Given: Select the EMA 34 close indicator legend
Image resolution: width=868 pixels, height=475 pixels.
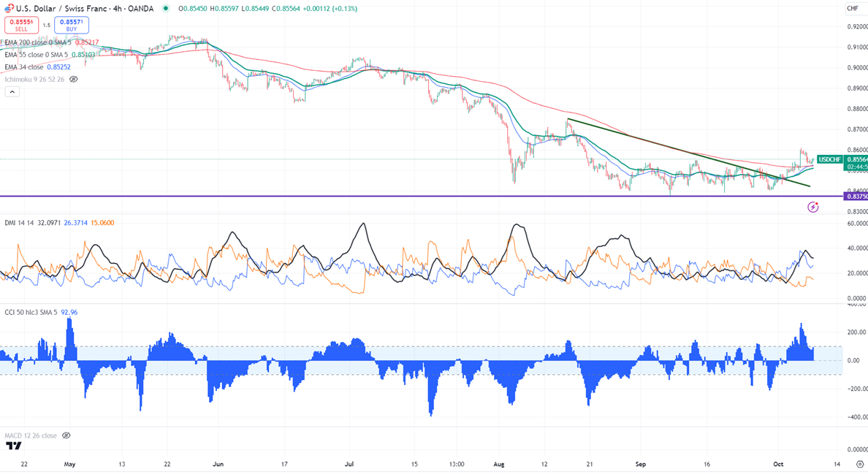Looking at the screenshot, I should pyautogui.click(x=24, y=67).
